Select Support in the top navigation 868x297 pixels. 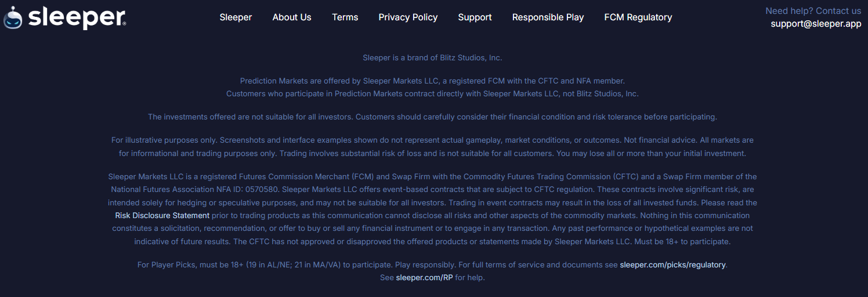(x=475, y=17)
